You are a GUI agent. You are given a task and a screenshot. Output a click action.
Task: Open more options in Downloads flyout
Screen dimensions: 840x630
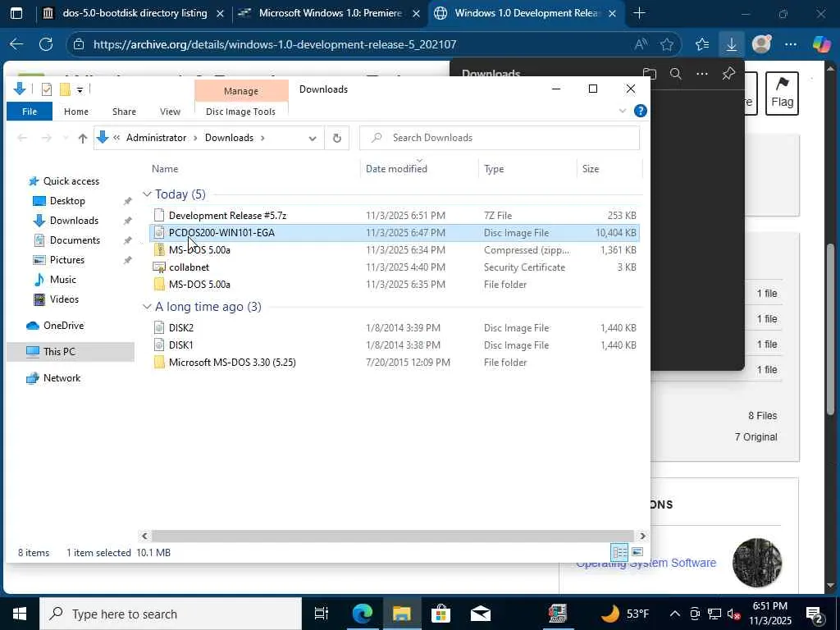coord(702,74)
